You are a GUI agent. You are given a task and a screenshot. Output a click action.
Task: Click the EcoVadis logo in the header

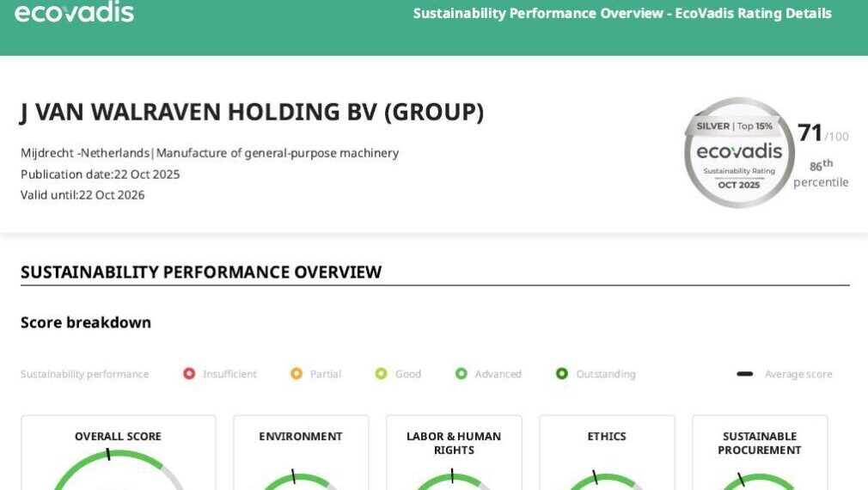(x=75, y=12)
